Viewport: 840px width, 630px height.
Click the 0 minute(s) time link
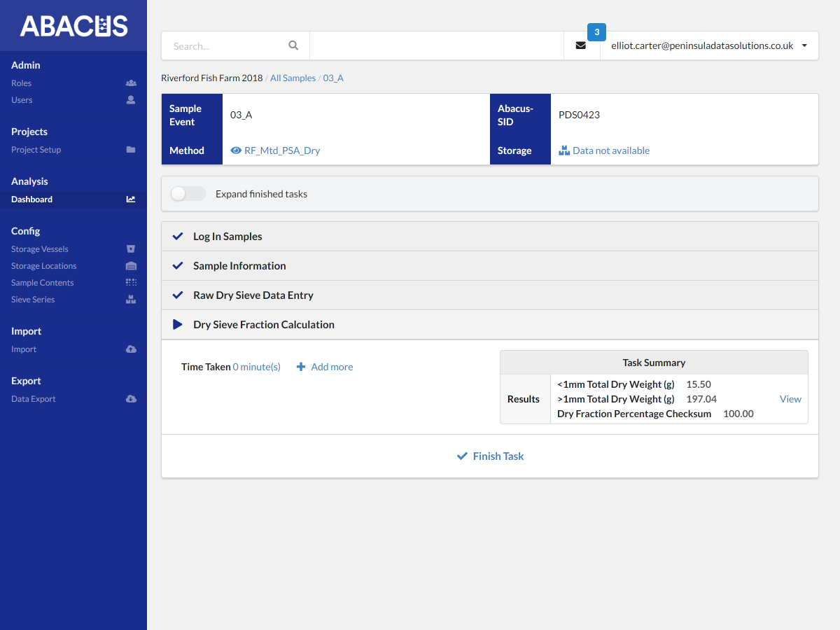[x=256, y=367]
